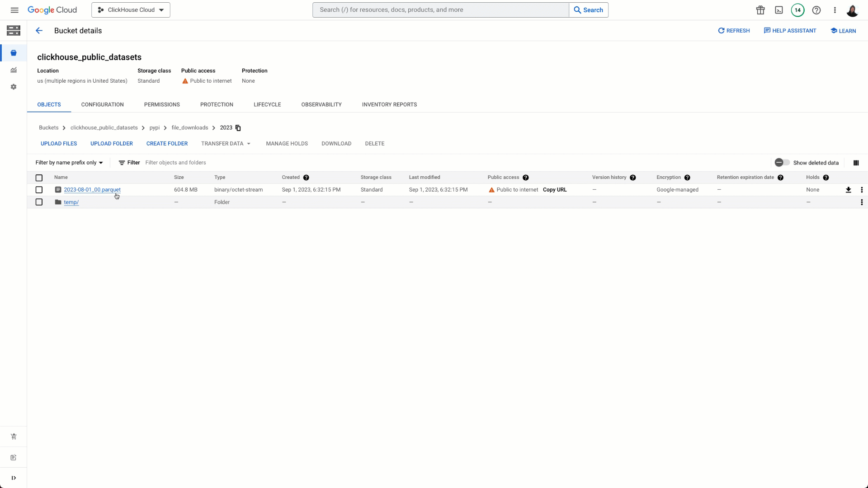This screenshot has width=868, height=488.
Task: Go back with the back arrow
Action: point(39,31)
